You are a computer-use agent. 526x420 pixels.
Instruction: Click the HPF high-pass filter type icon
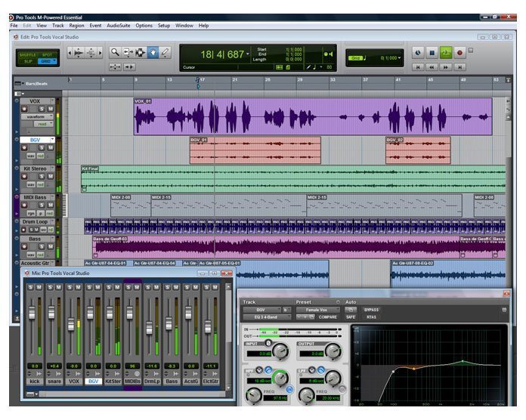click(x=268, y=370)
